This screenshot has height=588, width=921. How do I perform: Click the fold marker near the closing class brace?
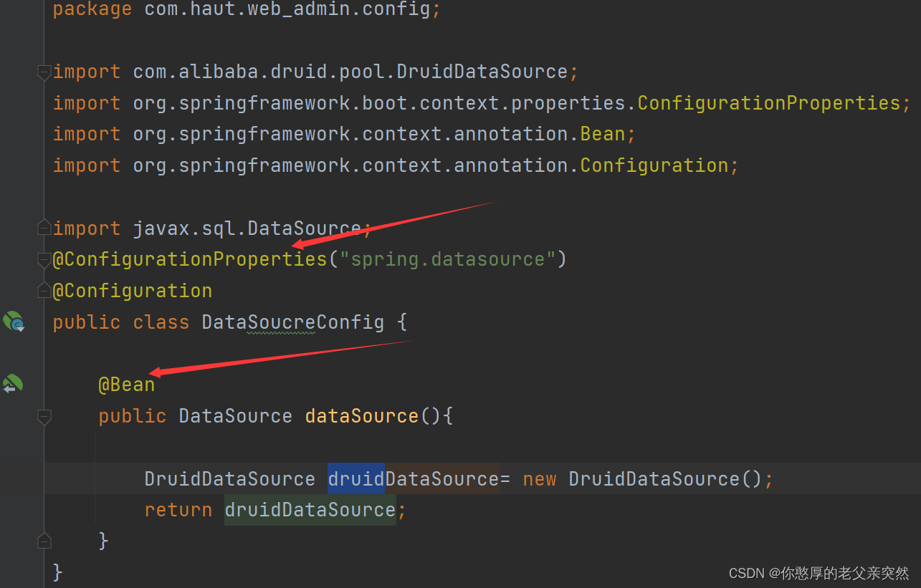click(x=44, y=540)
